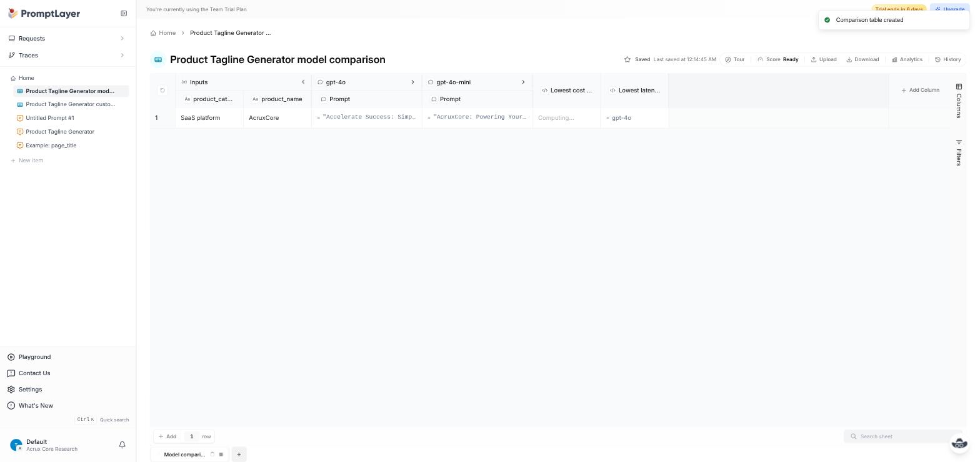The width and height of the screenshot is (980, 462).
Task: Open Settings in the sidebar
Action: (x=30, y=390)
